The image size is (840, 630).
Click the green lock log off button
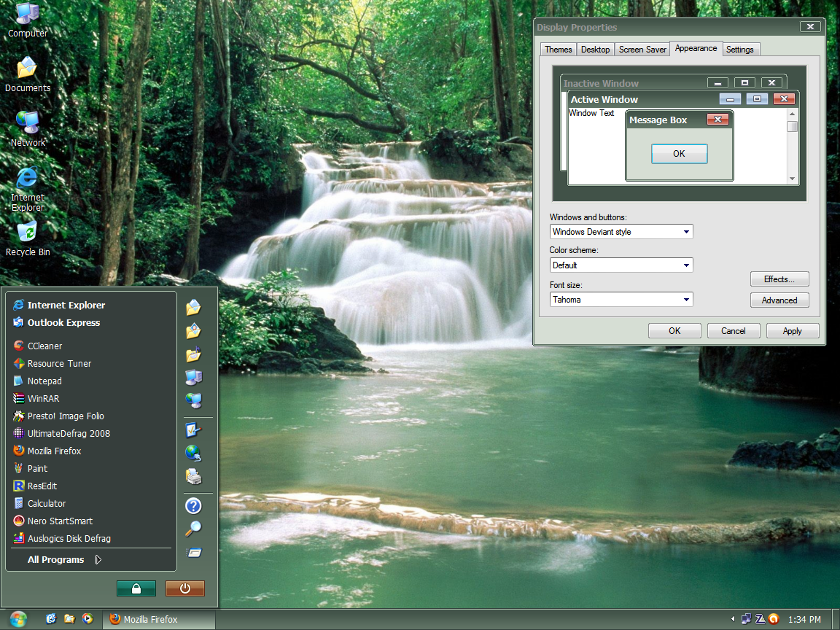pyautogui.click(x=136, y=588)
